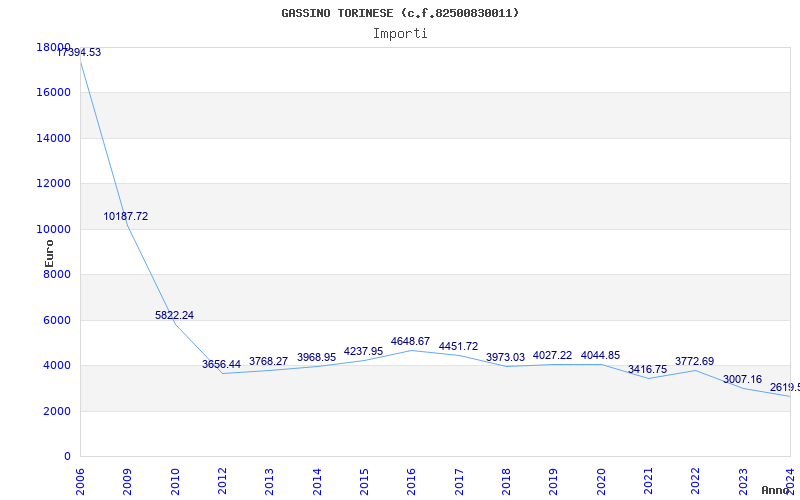The image size is (800, 500).
Task: Click the x-axis year 2010
Action: click(x=175, y=482)
